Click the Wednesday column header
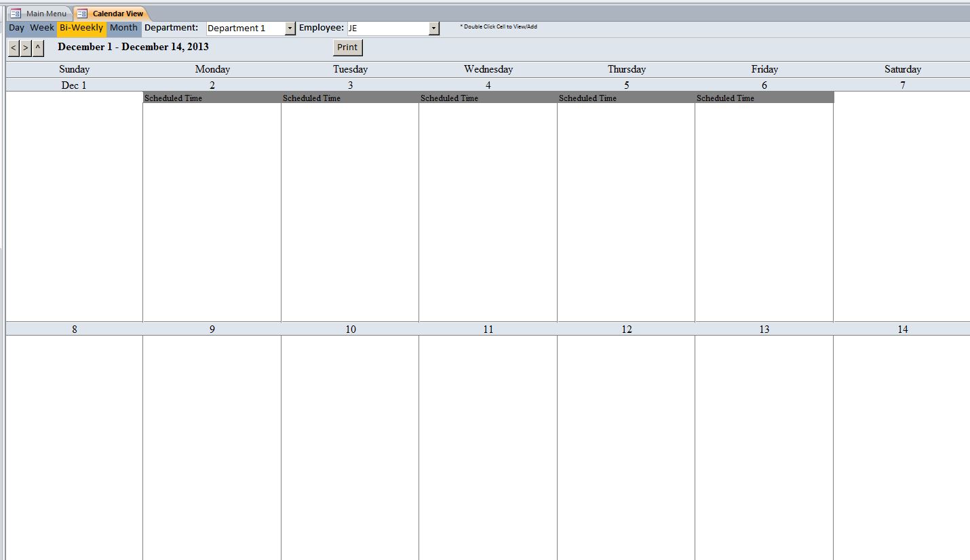970x560 pixels. [x=488, y=68]
